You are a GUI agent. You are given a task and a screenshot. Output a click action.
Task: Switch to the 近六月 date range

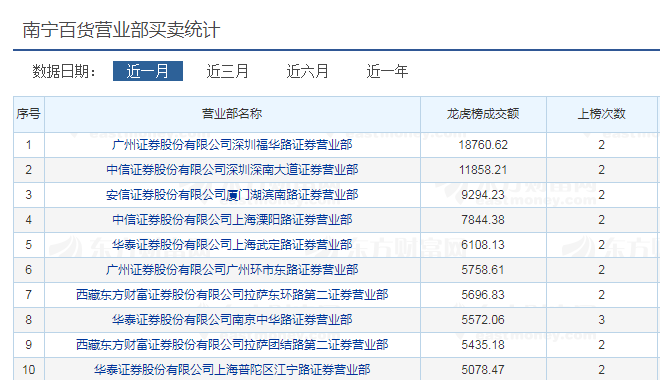(307, 71)
